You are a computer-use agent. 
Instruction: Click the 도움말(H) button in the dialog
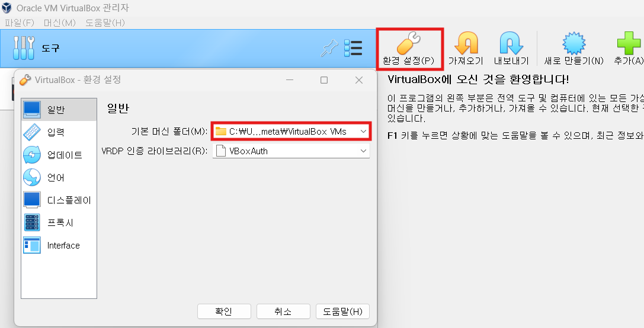(x=342, y=311)
